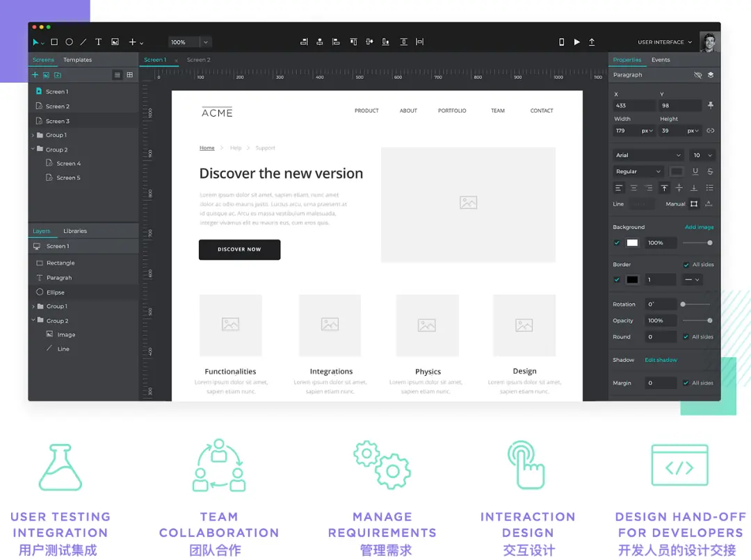Expand Group 1 in Screens panel

click(33, 135)
